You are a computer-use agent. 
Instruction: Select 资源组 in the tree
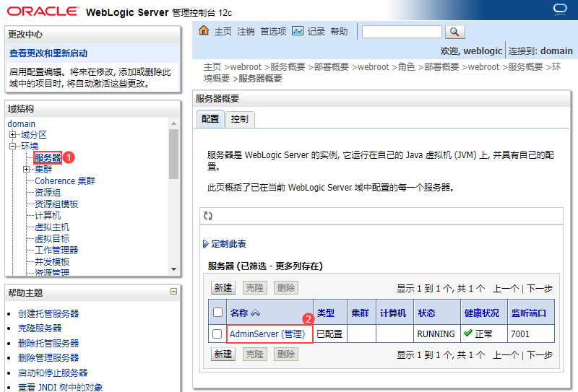(48, 193)
